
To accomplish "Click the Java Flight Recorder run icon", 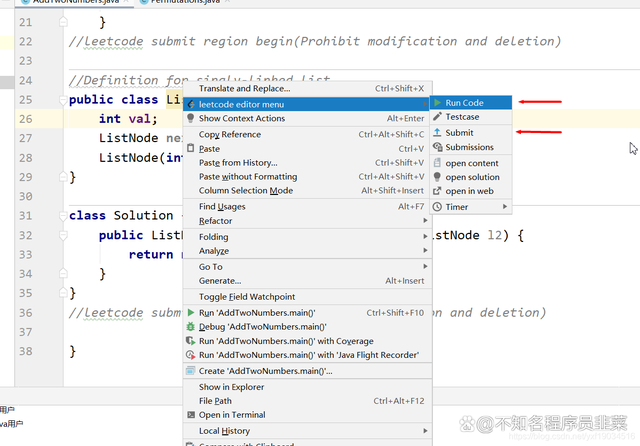I will pyautogui.click(x=191, y=355).
